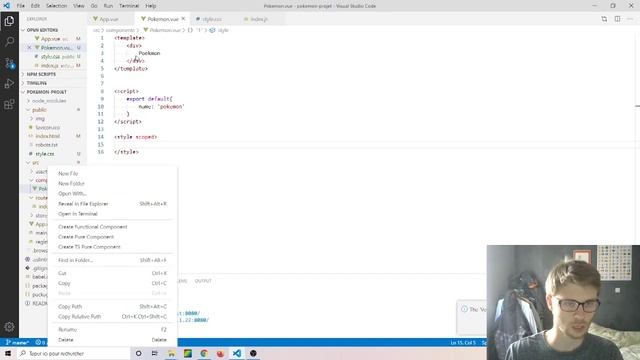The height and width of the screenshot is (360, 640).
Task: Open the View menu
Action: point(79,6)
